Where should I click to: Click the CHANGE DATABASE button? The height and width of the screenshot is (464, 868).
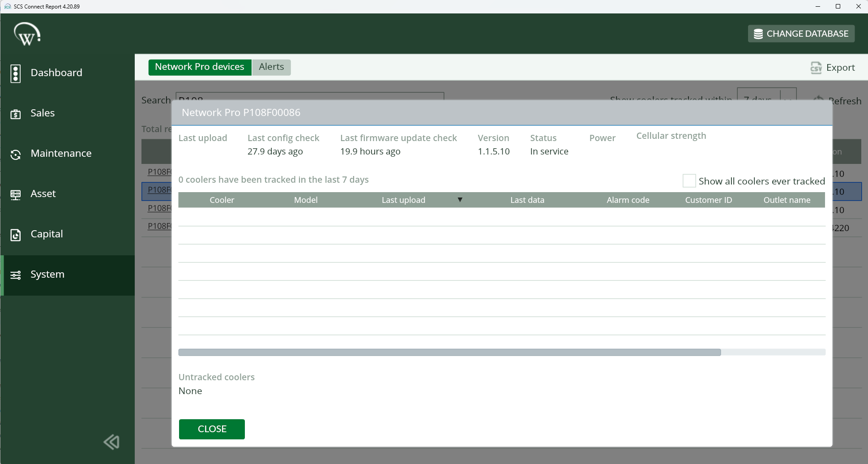[x=801, y=34]
